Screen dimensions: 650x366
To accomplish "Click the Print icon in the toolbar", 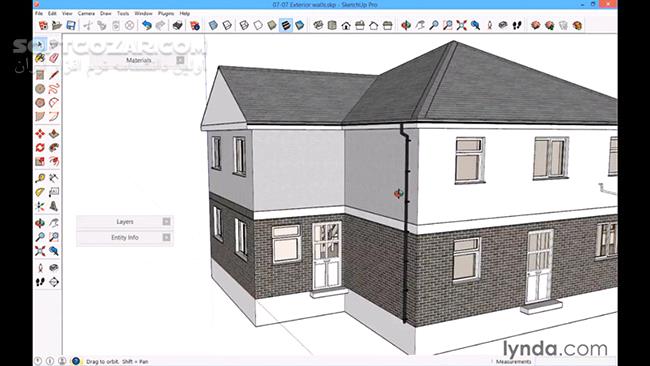I will point(177,25).
